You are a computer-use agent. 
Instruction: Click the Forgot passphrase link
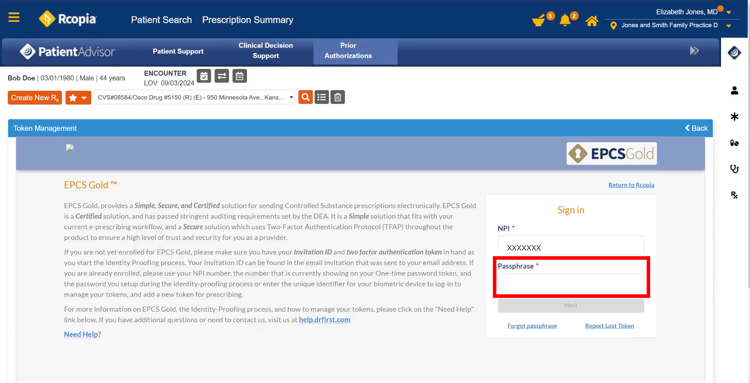point(532,326)
